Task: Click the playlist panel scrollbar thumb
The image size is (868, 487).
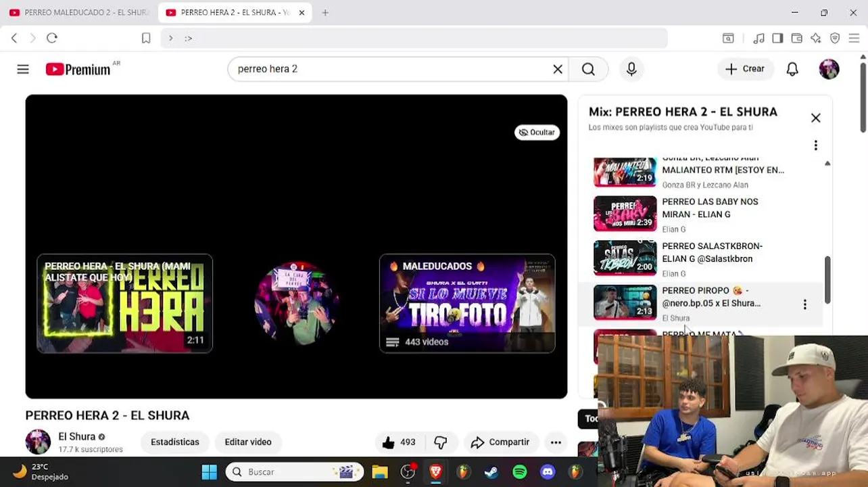Action: pos(827,280)
